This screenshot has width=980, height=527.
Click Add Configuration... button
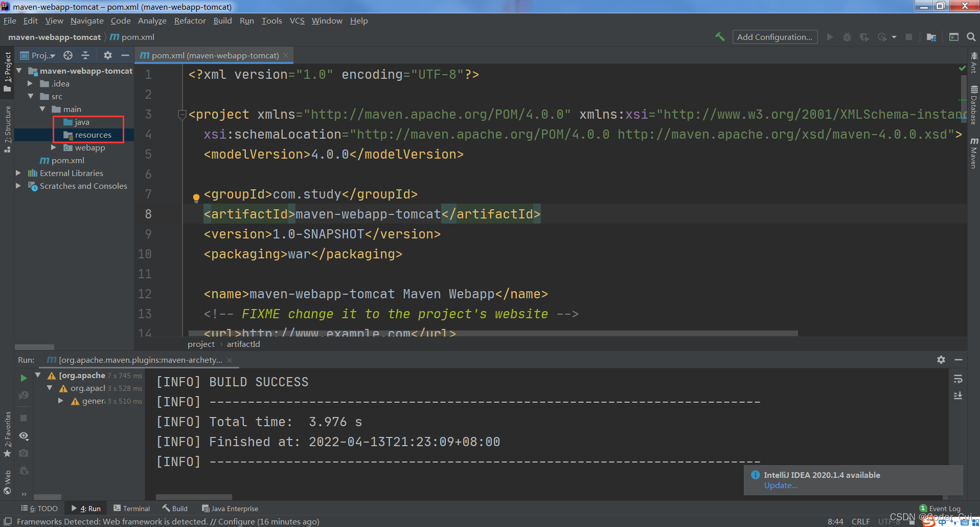774,37
